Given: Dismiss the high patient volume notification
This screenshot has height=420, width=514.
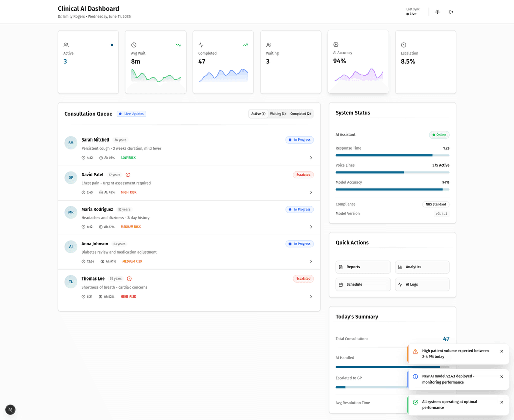Looking at the screenshot, I should (501, 351).
